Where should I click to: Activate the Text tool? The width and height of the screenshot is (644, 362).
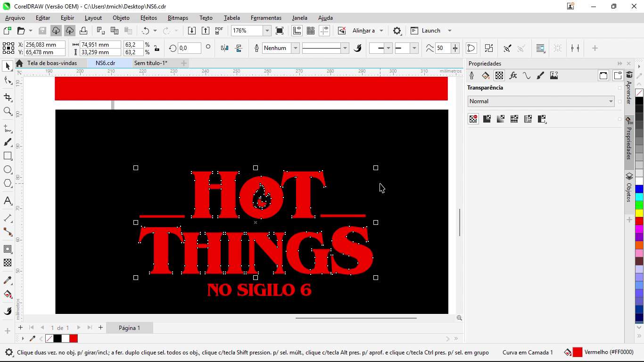(x=8, y=201)
